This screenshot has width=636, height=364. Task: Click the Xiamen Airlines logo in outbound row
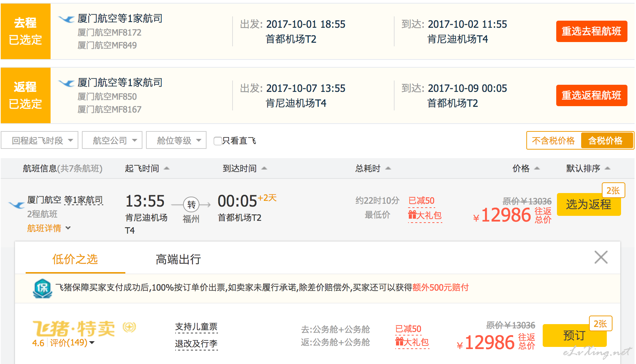[x=66, y=19]
